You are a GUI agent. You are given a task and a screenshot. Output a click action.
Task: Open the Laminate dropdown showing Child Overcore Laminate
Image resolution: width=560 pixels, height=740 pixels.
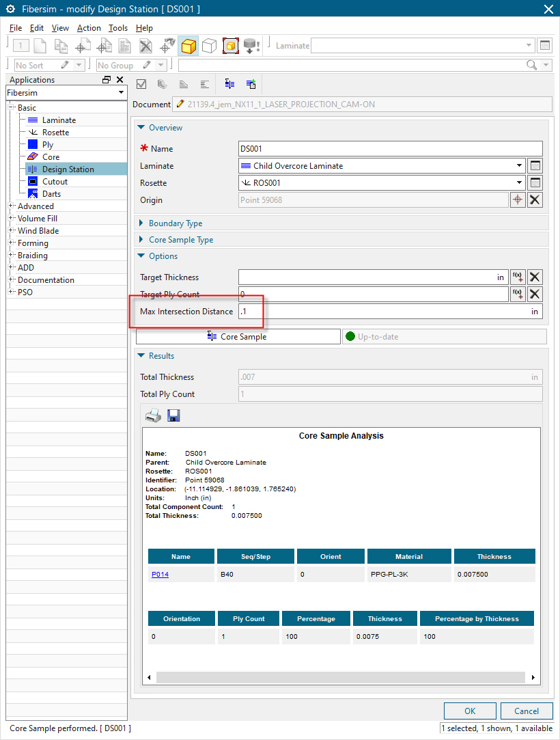[x=381, y=166]
